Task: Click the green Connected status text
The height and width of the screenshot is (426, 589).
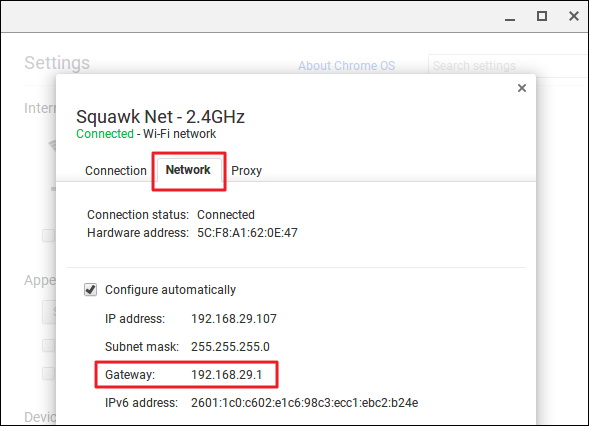Action: 105,134
